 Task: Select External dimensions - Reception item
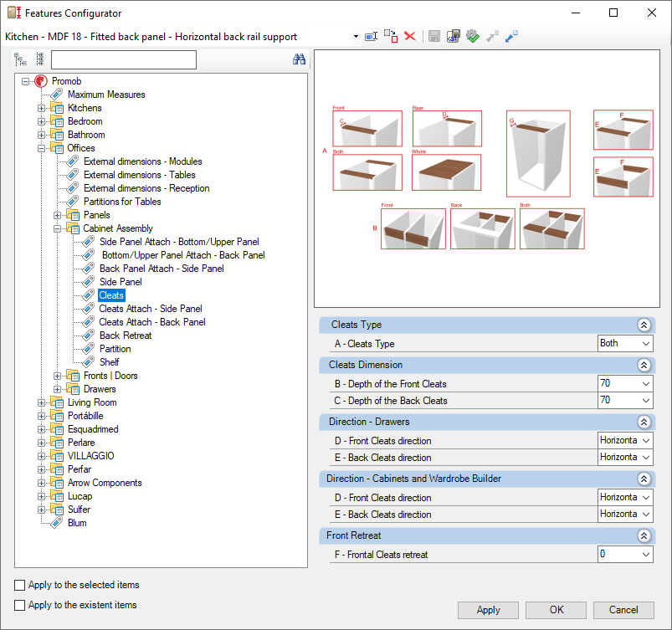click(x=146, y=188)
